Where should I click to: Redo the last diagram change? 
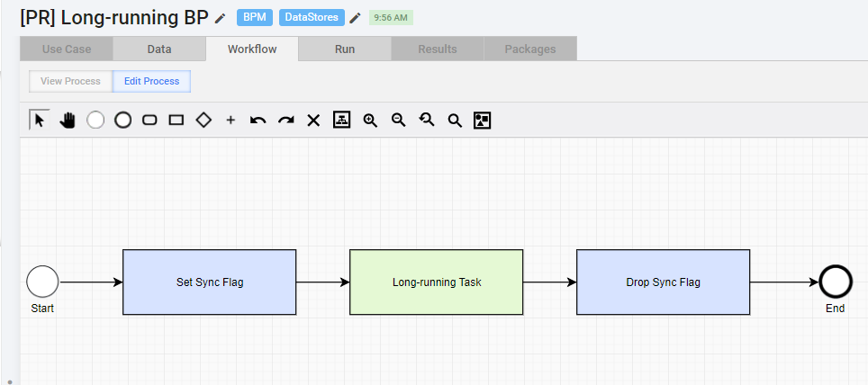pos(285,120)
